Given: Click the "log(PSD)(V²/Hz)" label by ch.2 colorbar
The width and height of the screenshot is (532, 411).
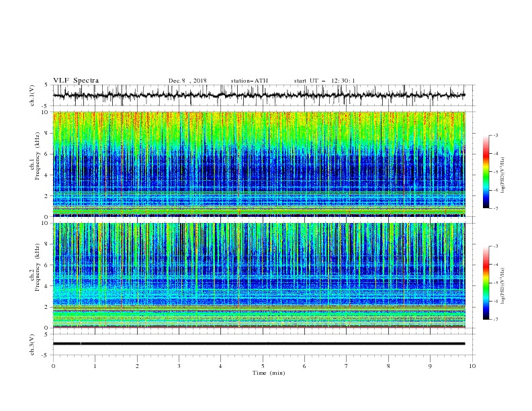Looking at the screenshot, I should click(x=502, y=286).
